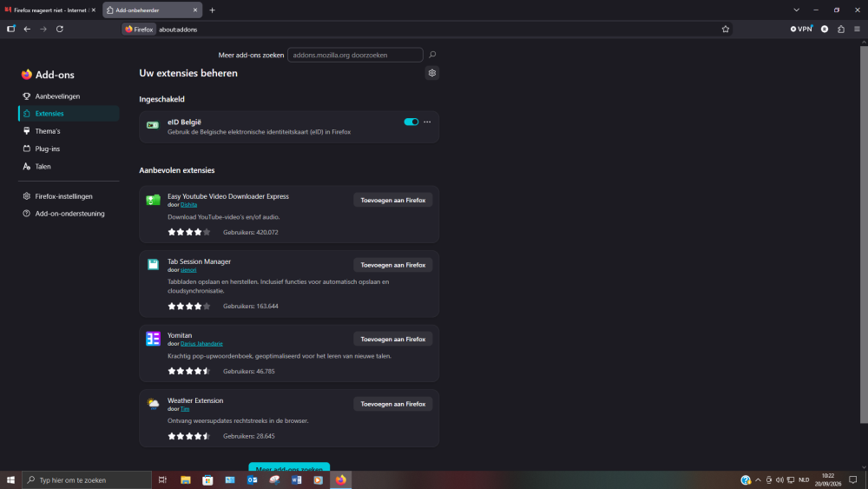
Task: Open the three-dot menu for eID België
Action: pyautogui.click(x=427, y=122)
